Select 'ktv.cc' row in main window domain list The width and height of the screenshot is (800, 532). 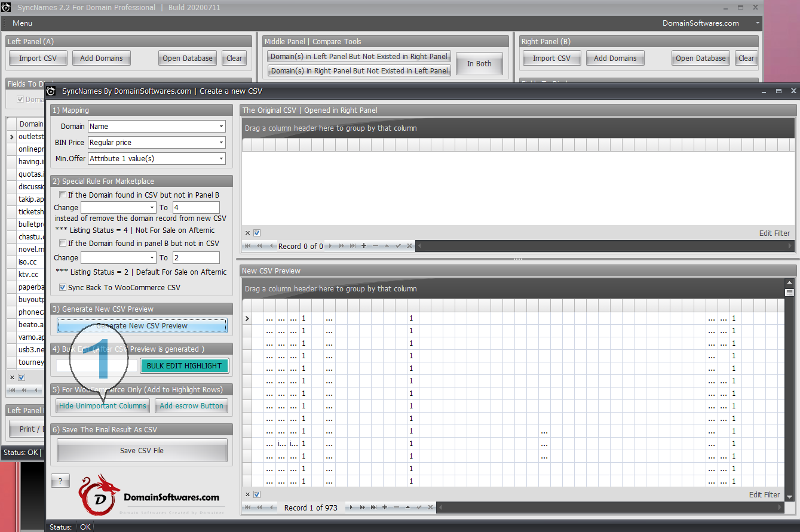(26, 275)
